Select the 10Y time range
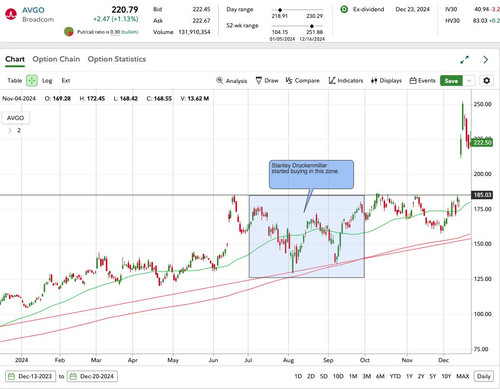The width and height of the screenshot is (500, 389). click(x=446, y=376)
